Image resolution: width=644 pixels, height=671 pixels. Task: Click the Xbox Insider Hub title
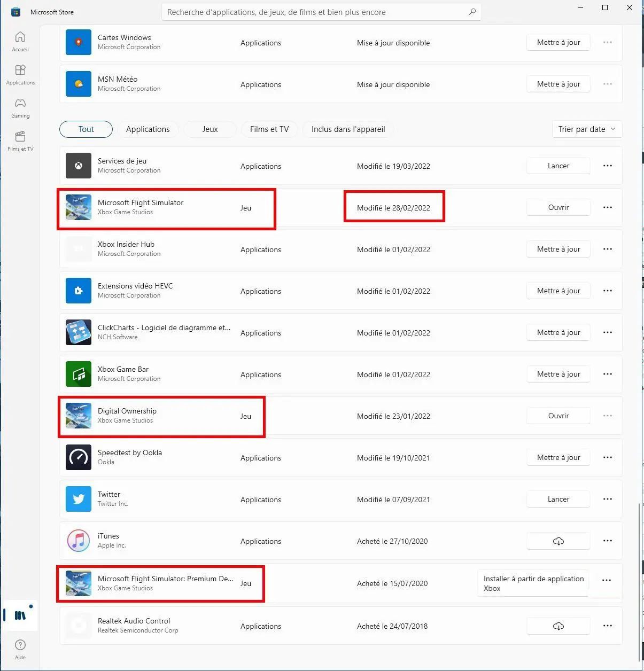click(x=126, y=244)
